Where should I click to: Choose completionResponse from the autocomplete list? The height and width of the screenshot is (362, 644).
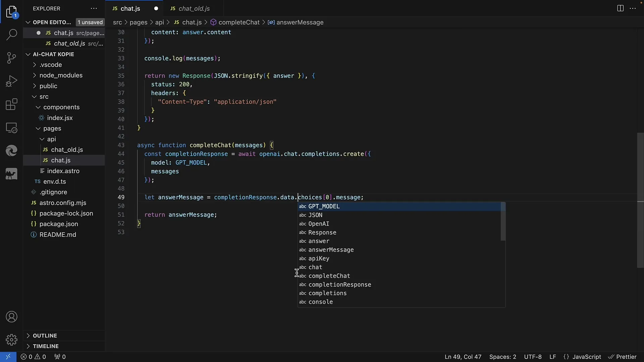click(x=399, y=285)
